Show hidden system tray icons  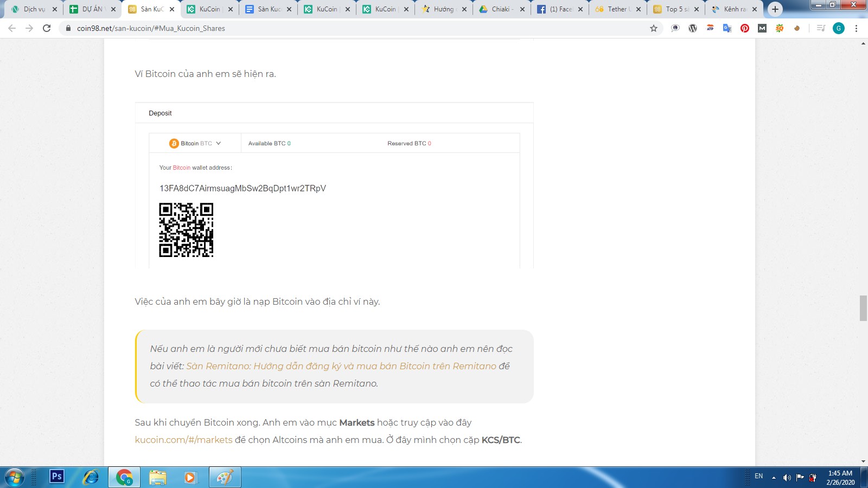point(774,478)
